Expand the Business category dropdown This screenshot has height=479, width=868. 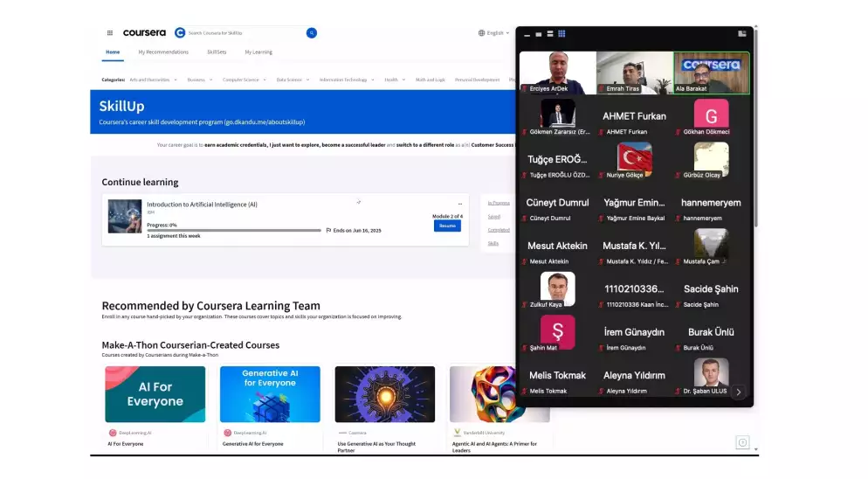[200, 80]
